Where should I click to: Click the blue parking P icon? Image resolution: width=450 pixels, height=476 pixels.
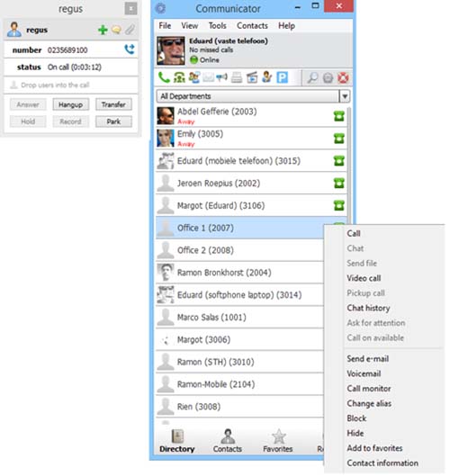click(x=282, y=77)
